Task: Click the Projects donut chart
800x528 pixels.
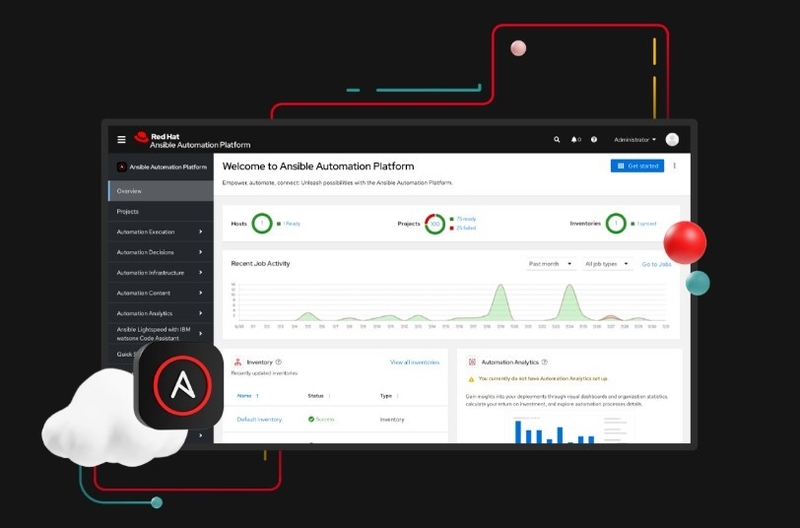Action: (x=435, y=224)
